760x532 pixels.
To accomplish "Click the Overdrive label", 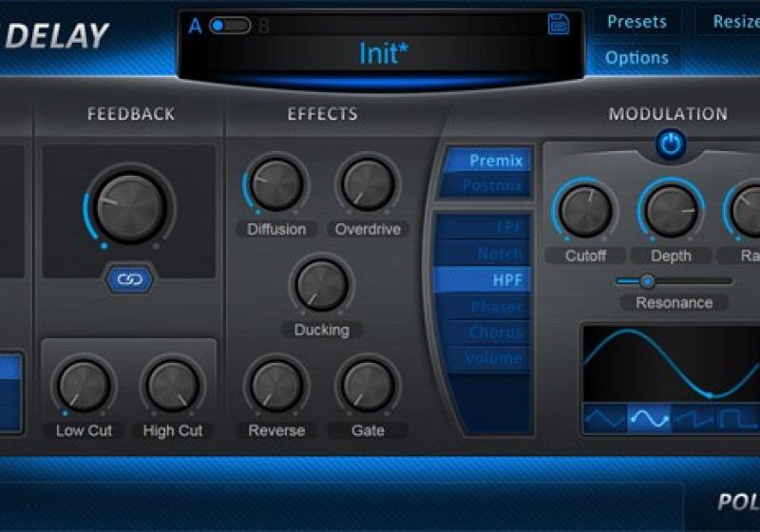I will (x=368, y=229).
